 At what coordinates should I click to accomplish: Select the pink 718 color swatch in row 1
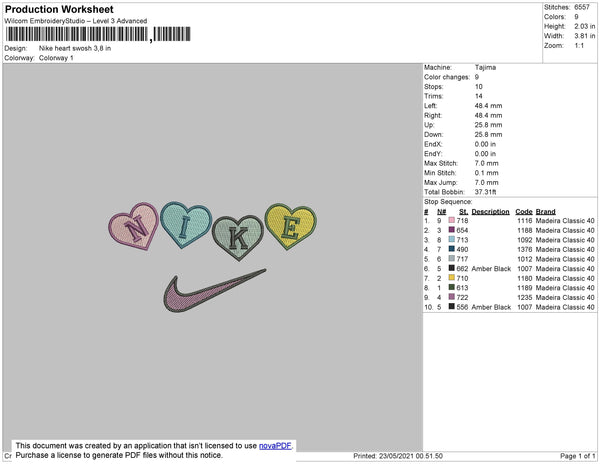(x=452, y=220)
